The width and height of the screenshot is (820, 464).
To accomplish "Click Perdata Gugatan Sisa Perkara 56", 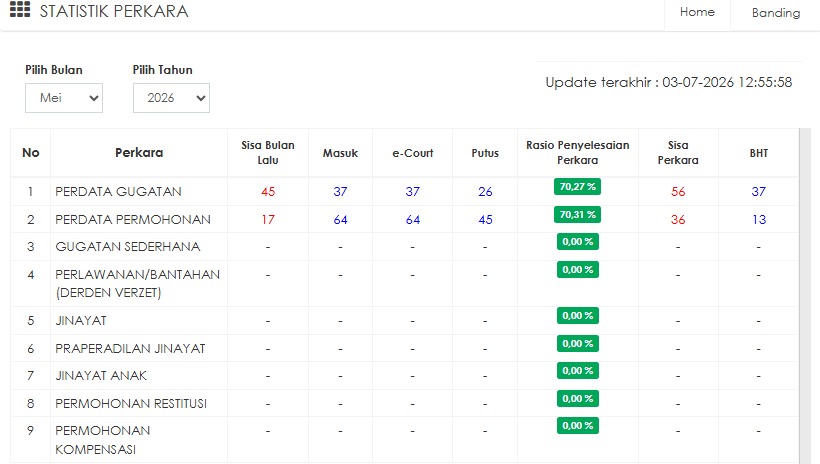I will pyautogui.click(x=678, y=191).
